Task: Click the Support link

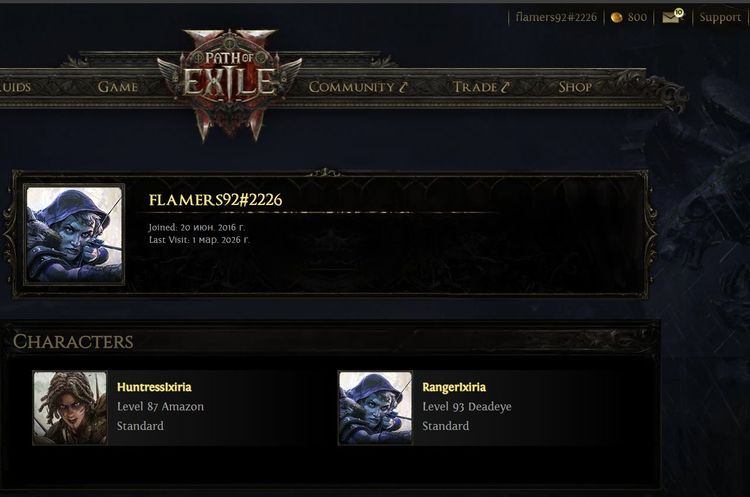Action: (720, 17)
